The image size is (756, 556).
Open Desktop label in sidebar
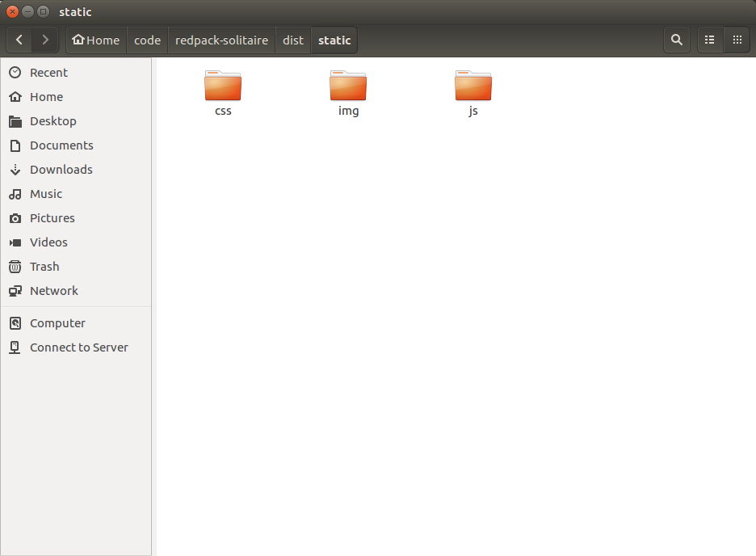tap(53, 121)
